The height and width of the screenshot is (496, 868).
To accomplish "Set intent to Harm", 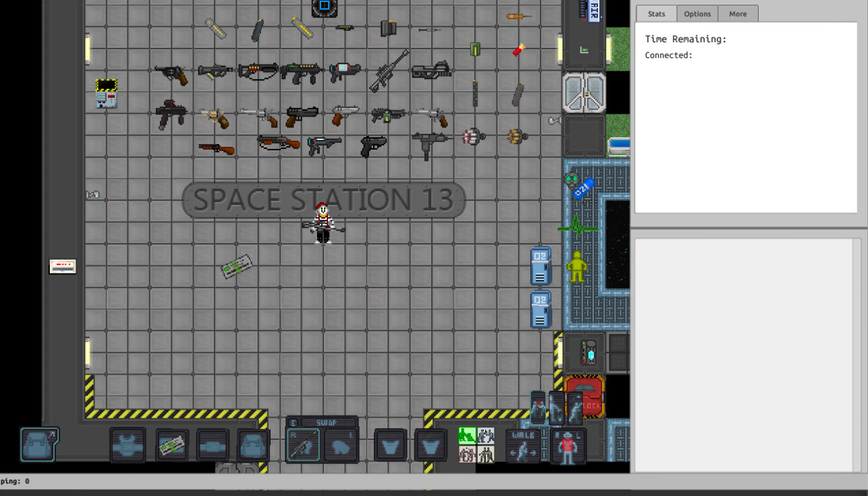I will click(485, 455).
